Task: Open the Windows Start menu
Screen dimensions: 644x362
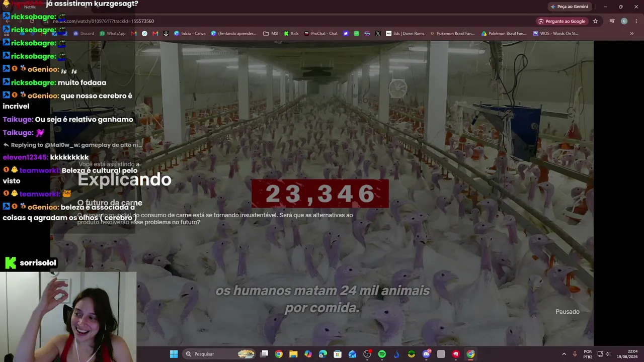Action: click(x=174, y=354)
